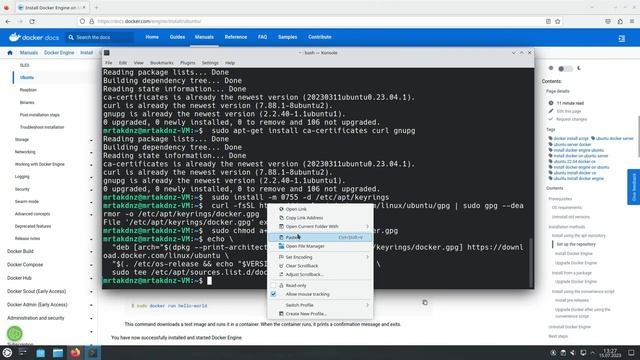
Task: Select Paste in the context menu
Action: (320, 237)
